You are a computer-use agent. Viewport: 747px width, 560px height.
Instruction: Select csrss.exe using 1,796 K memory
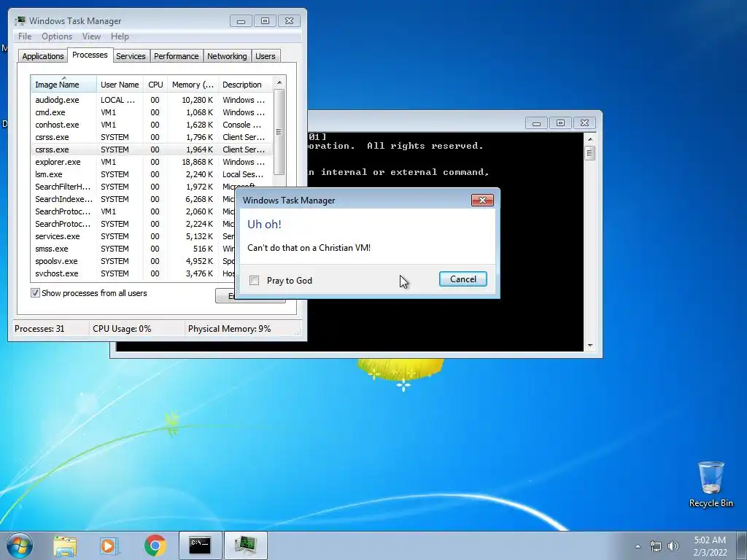click(x=152, y=137)
